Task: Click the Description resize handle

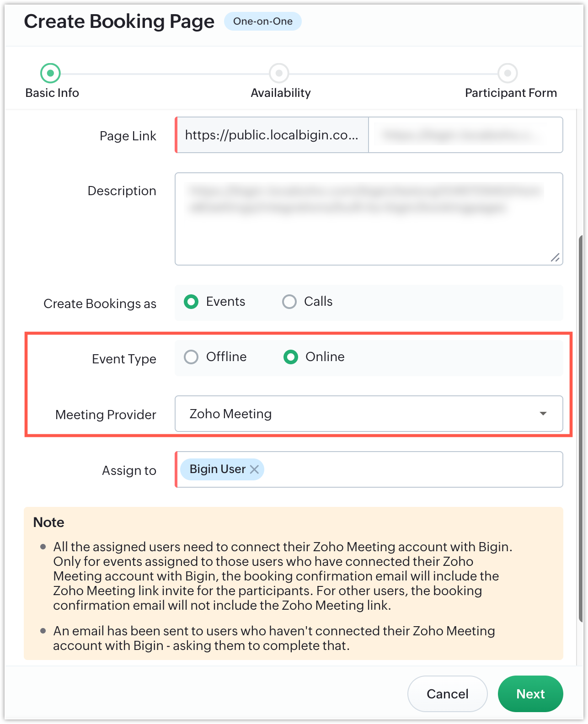Action: tap(555, 258)
